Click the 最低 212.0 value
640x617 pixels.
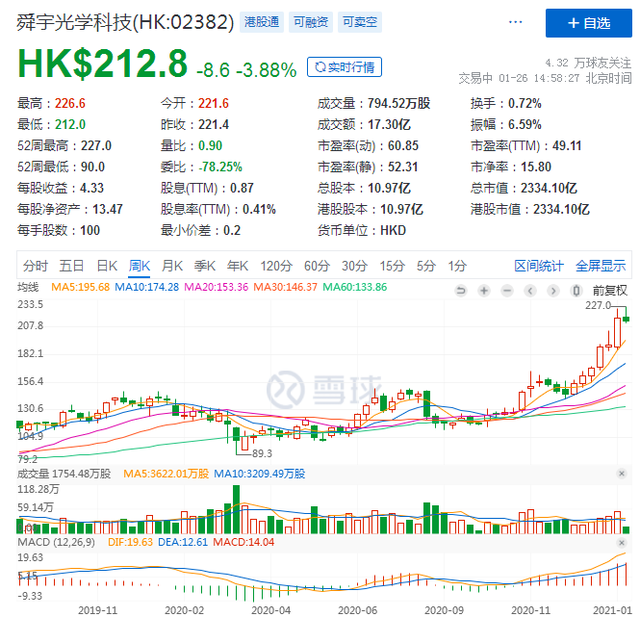pos(70,124)
